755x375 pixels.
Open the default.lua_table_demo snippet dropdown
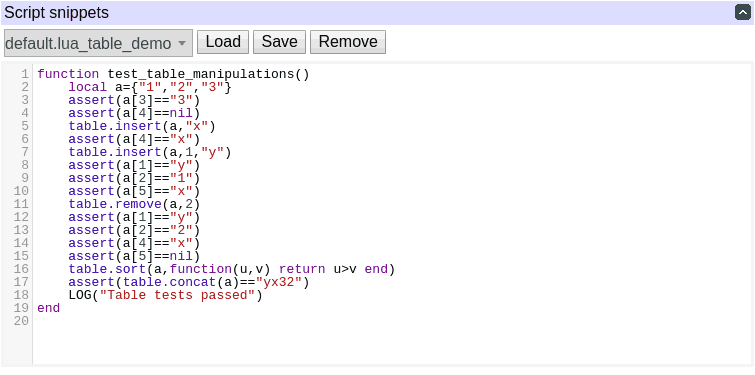pyautogui.click(x=98, y=43)
